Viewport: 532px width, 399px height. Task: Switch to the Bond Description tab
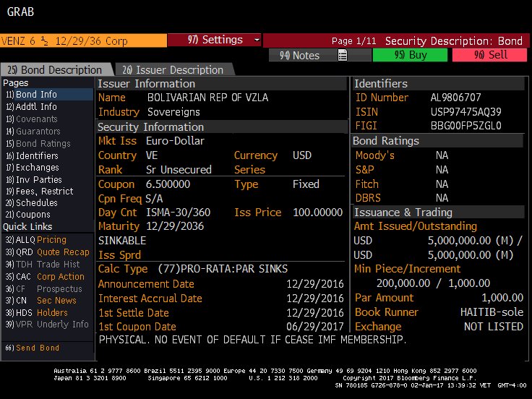pyautogui.click(x=56, y=69)
